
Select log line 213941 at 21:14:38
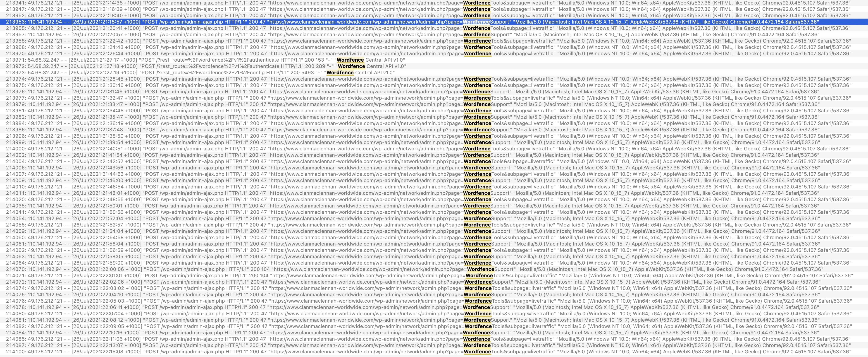(434, 3)
